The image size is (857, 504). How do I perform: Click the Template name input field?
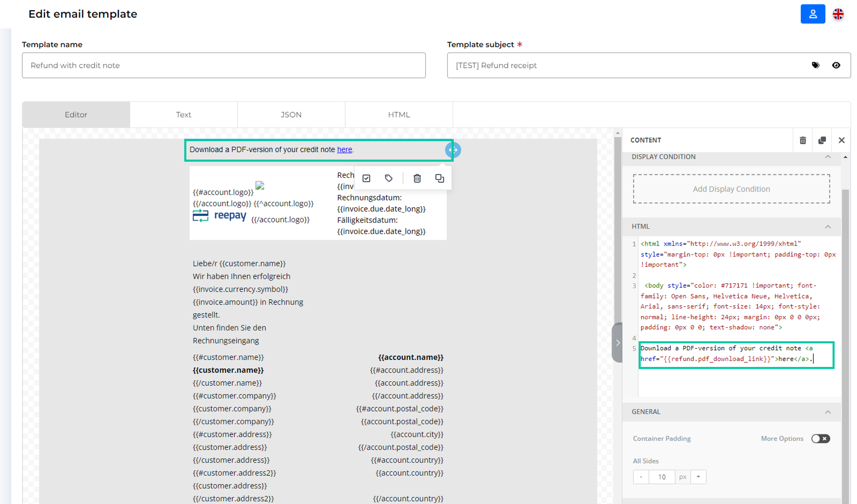(x=224, y=65)
